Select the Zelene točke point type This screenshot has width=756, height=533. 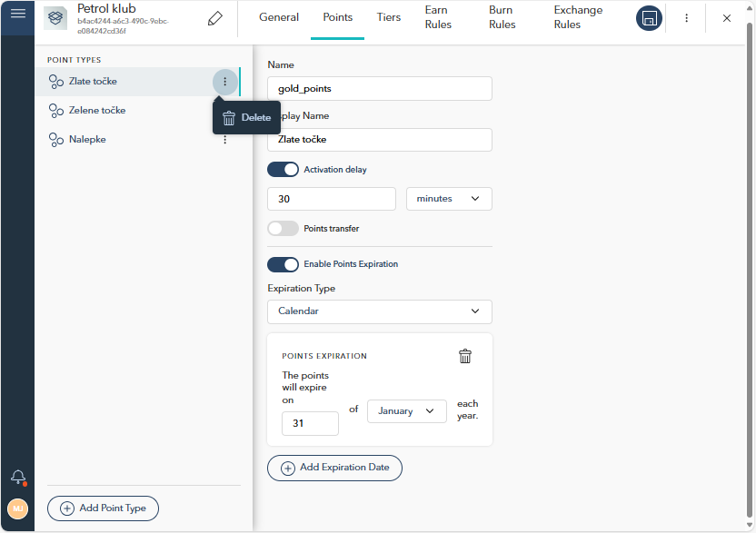pyautogui.click(x=137, y=111)
